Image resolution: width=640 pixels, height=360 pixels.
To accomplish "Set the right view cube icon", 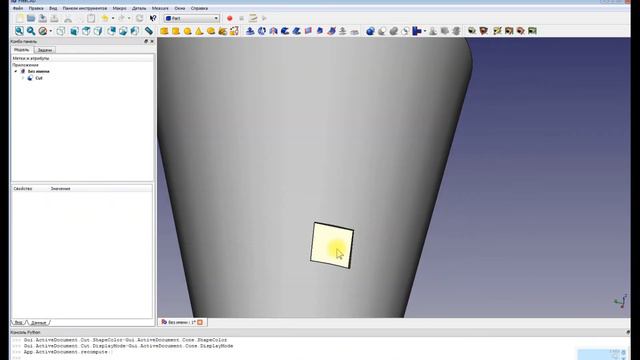I will pos(98,31).
